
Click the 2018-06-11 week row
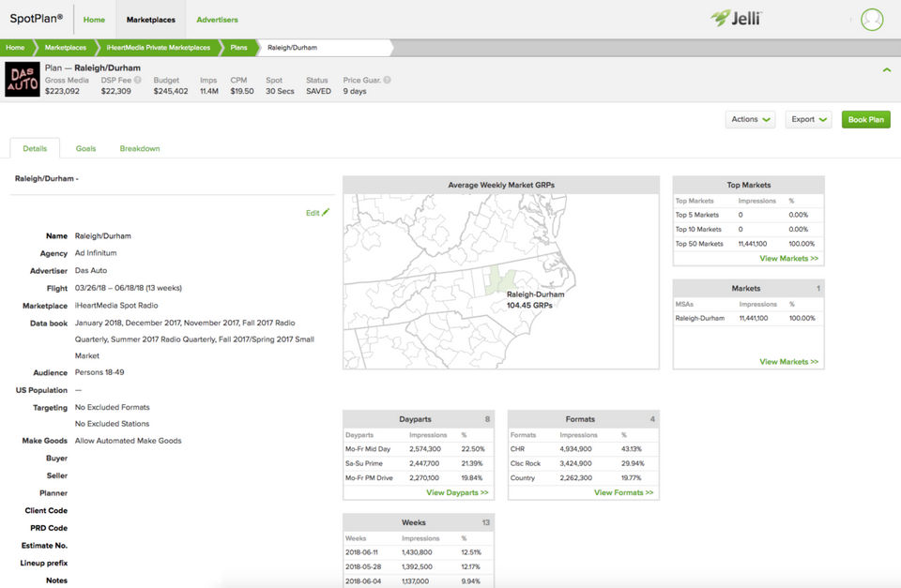(x=419, y=552)
